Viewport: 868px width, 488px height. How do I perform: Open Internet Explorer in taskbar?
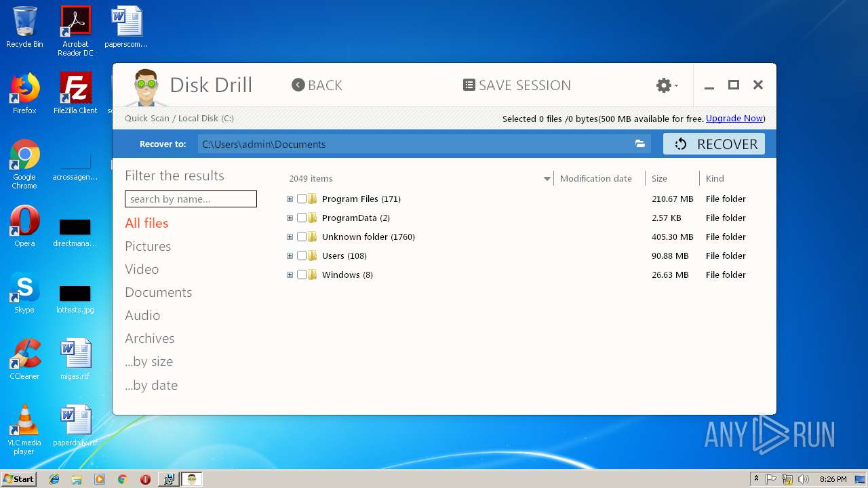tap(54, 479)
